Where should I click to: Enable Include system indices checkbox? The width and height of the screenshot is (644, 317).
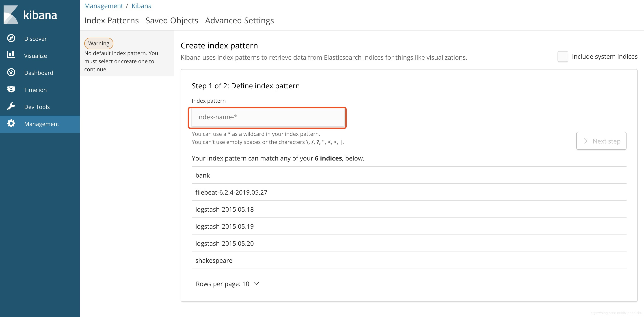562,56
